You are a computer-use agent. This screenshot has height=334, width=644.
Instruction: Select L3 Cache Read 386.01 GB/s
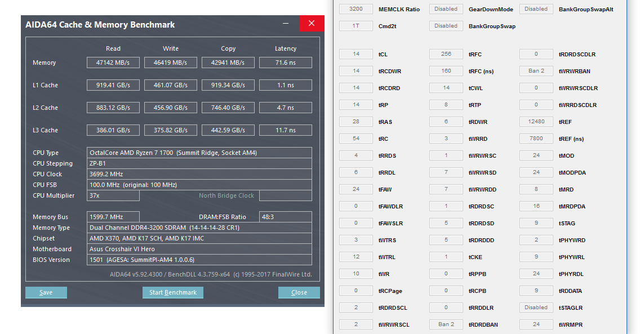(x=113, y=130)
